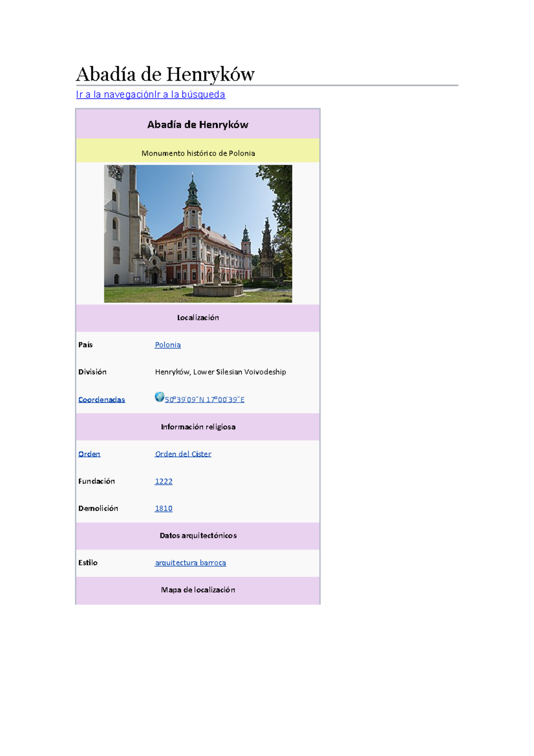Click the 'Demolición' row label
The height and width of the screenshot is (756, 534).
(98, 508)
